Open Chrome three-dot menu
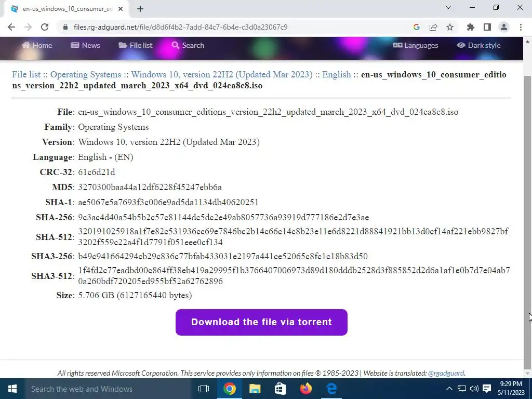532x399 pixels. coord(521,27)
